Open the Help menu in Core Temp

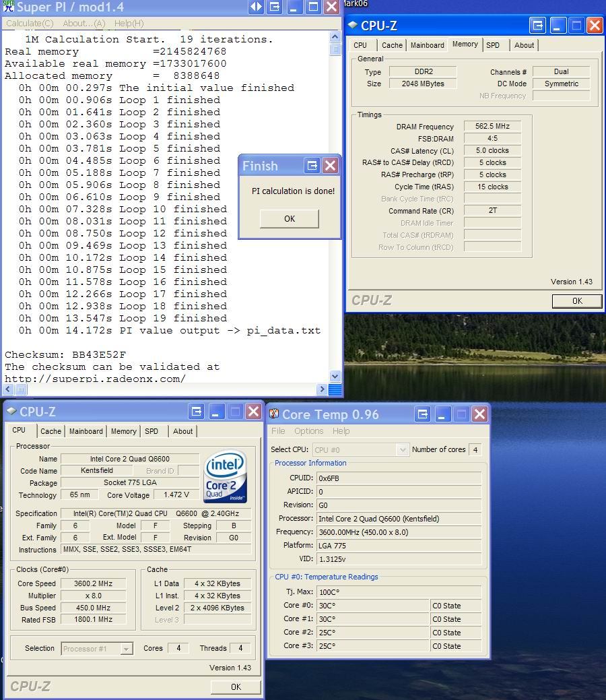pos(341,431)
